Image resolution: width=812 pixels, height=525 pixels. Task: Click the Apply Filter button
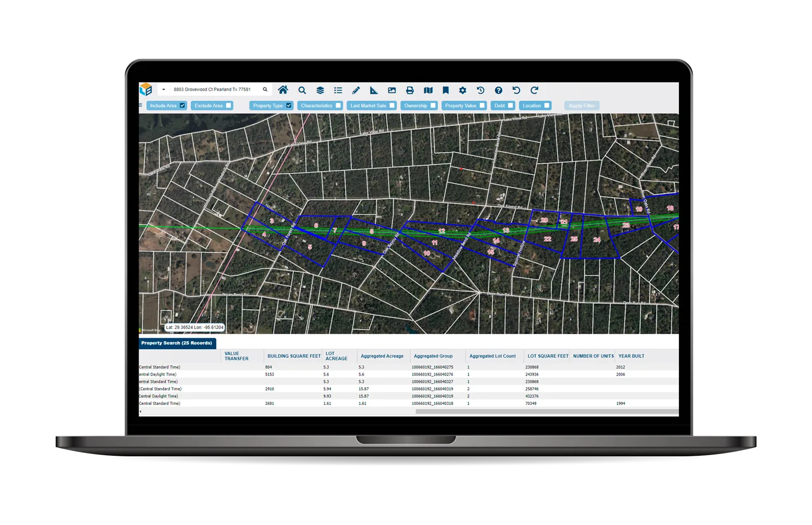click(582, 106)
